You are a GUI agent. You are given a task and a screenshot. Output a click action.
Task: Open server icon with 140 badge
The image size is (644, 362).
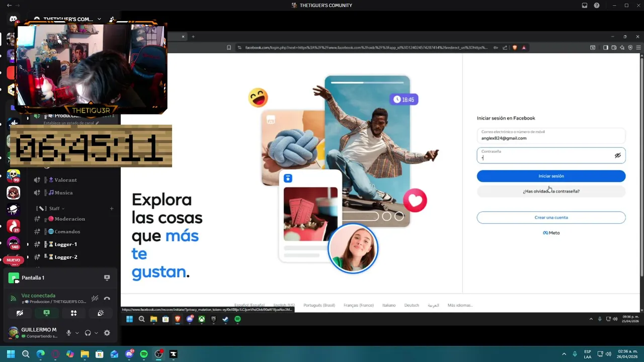(13, 243)
